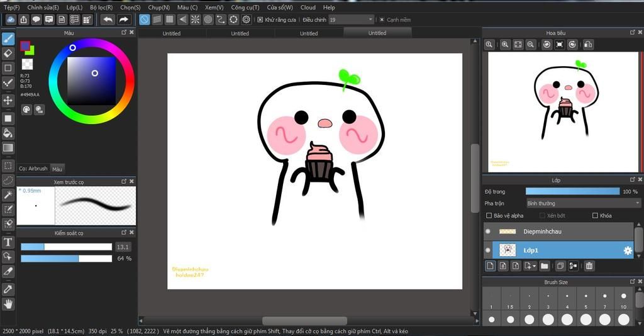Hide the Diepminhchau layer
Screen dimensions: 644x336
[488, 232]
